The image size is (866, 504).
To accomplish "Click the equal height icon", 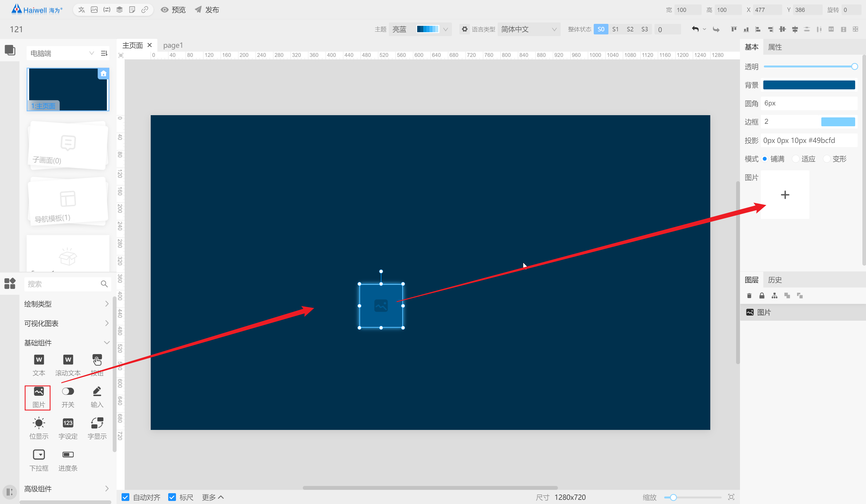I will [x=844, y=29].
